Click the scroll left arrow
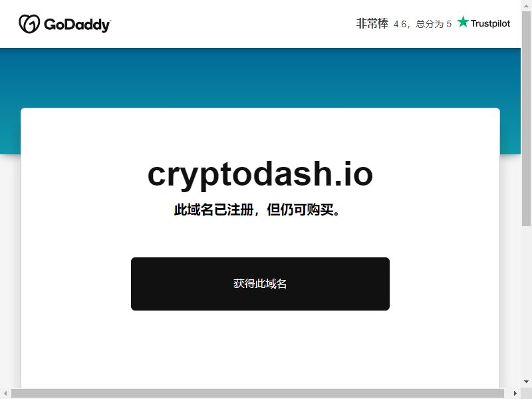This screenshot has height=399, width=532. (x=5, y=393)
